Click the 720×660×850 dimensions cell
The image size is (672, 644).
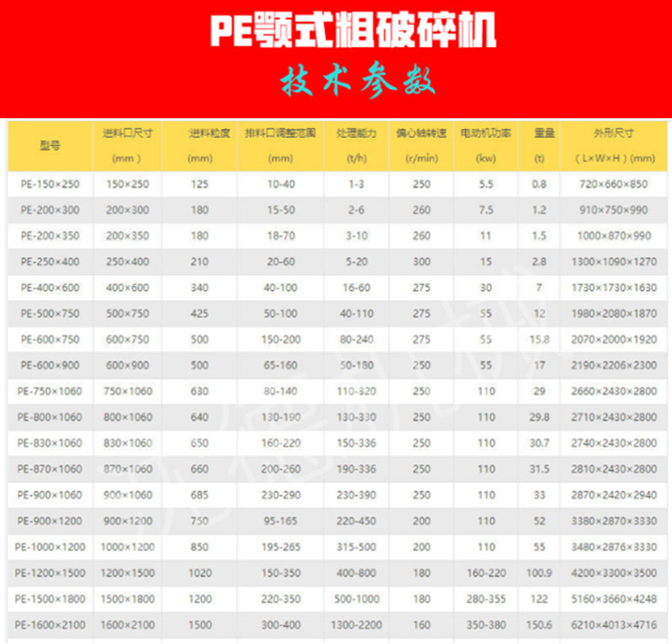coord(613,184)
